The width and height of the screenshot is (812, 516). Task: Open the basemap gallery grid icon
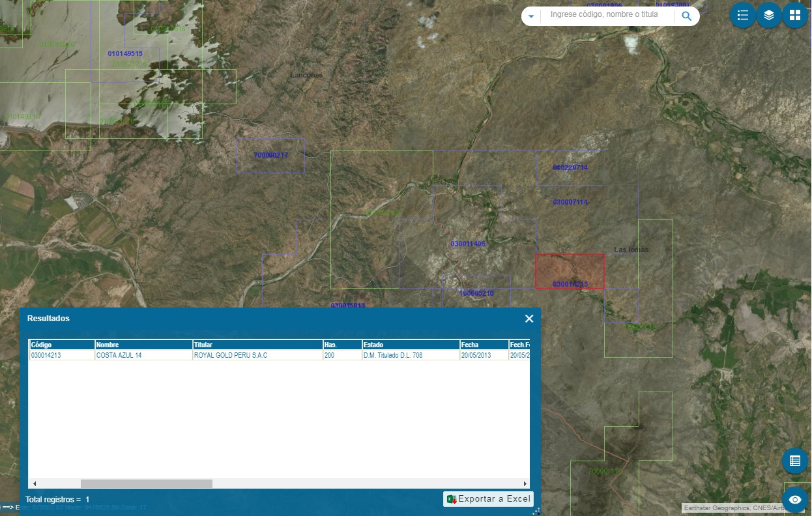pyautogui.click(x=795, y=16)
